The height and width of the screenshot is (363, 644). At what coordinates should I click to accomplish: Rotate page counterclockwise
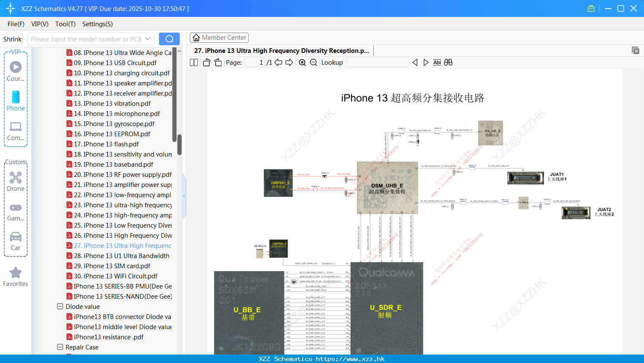[206, 63]
